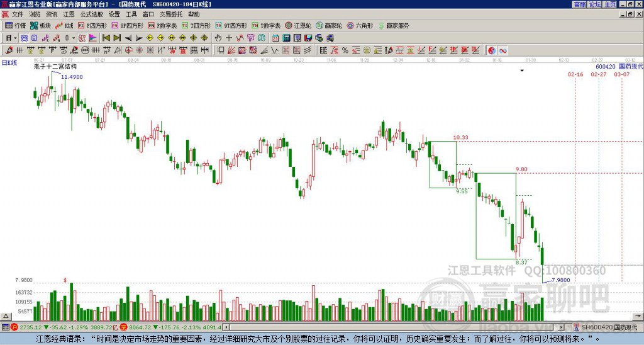
Task: Open 赢家服务 with dollar icon
Action: pyautogui.click(x=394, y=25)
